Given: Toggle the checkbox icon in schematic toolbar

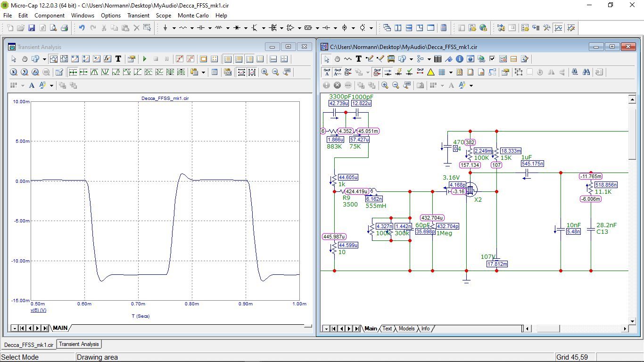Looking at the screenshot, I should [x=492, y=59].
